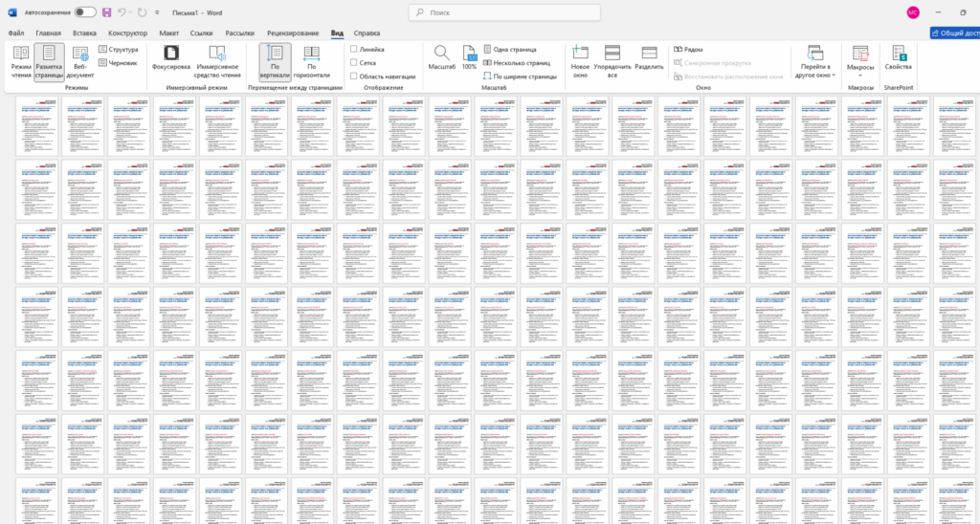This screenshot has width=980, height=524.
Task: Open Перейти в другое окно dropdown
Action: point(815,61)
